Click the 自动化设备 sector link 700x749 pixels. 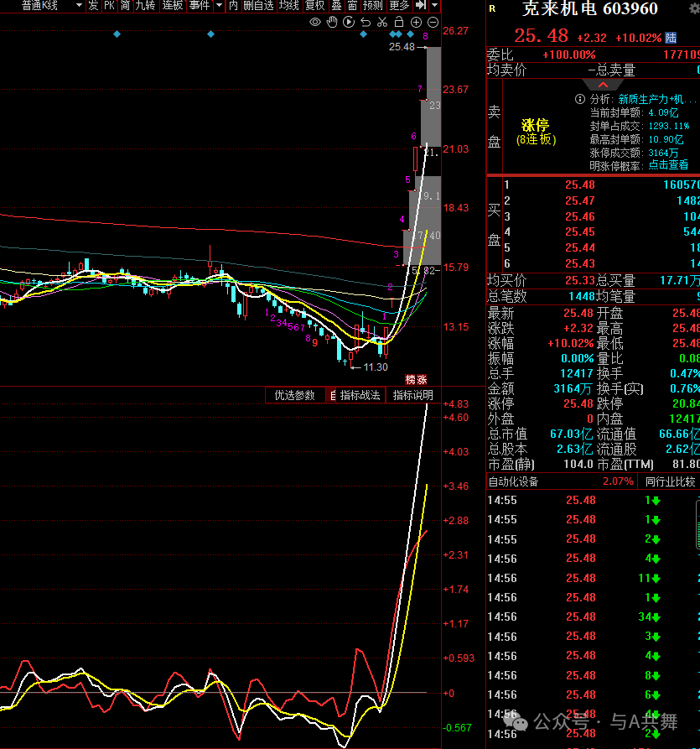[x=513, y=481]
